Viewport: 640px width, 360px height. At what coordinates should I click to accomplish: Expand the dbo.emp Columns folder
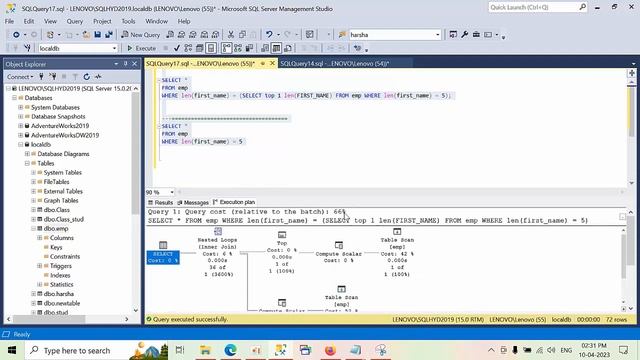(x=40, y=238)
